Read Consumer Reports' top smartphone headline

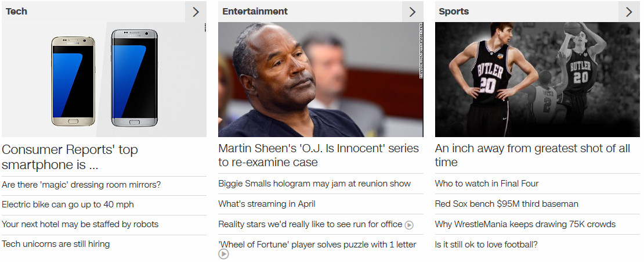[70, 157]
